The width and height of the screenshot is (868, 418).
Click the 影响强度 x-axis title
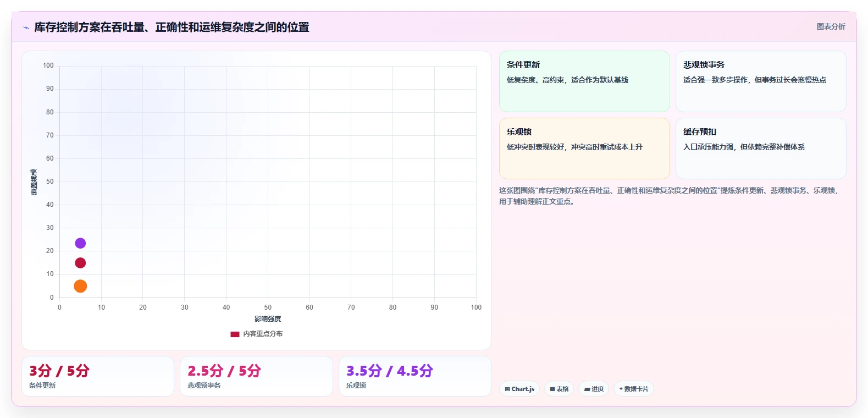[268, 319]
